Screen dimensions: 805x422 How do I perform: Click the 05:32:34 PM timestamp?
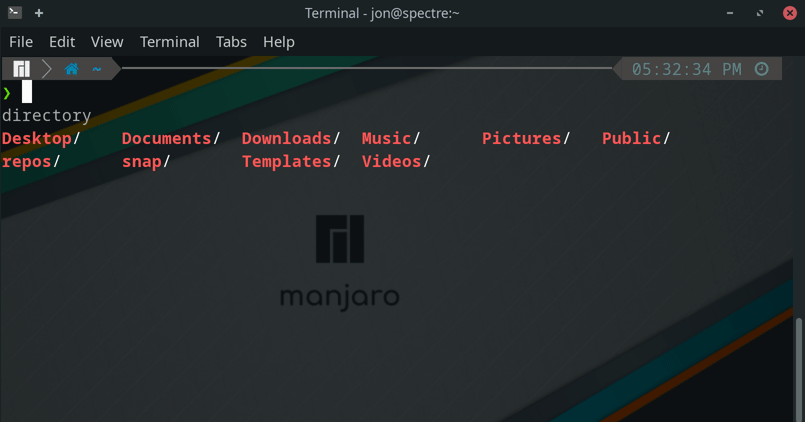point(686,69)
